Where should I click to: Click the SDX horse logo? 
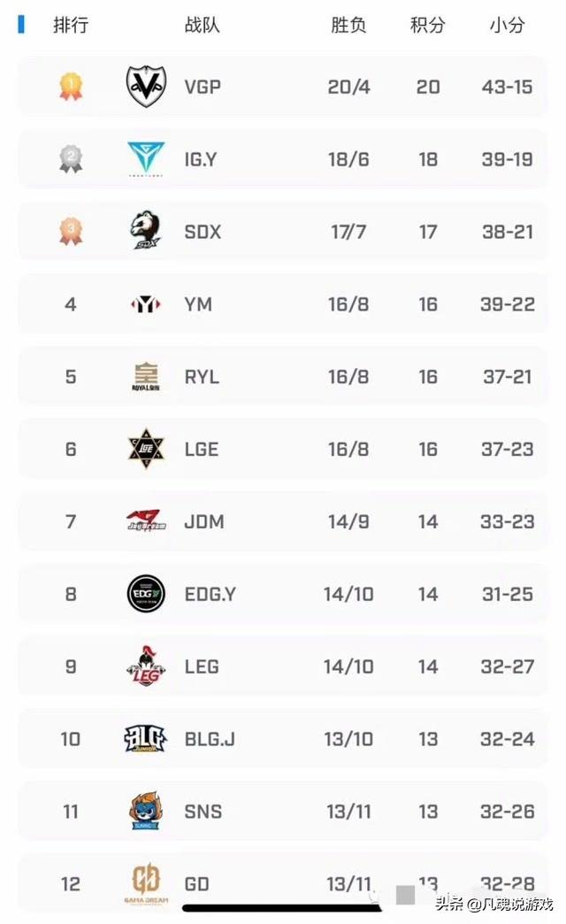pos(146,232)
